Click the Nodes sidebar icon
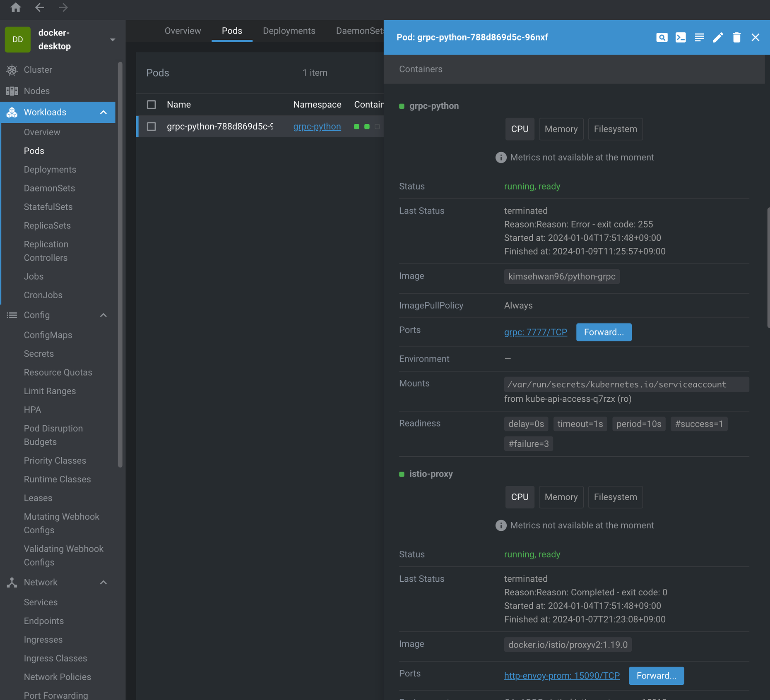The width and height of the screenshot is (770, 700). [x=12, y=91]
